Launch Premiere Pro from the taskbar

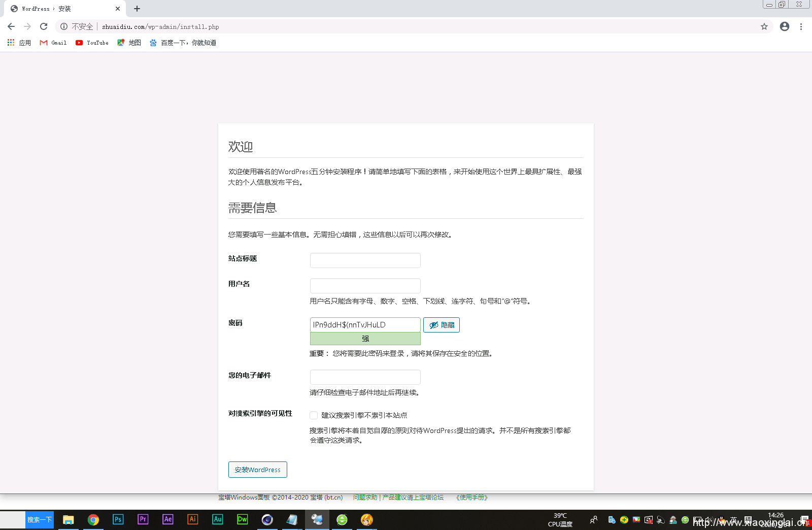click(x=143, y=519)
